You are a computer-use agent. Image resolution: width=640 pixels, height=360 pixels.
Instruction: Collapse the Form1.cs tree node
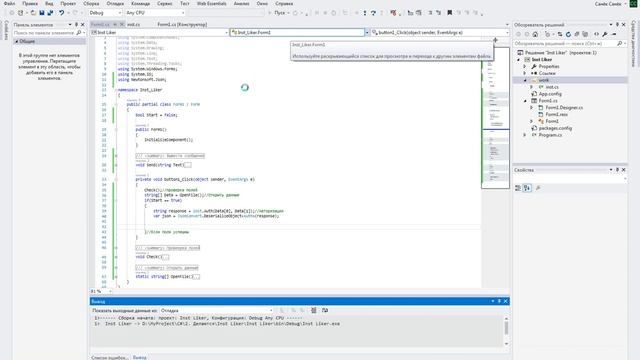(525, 101)
